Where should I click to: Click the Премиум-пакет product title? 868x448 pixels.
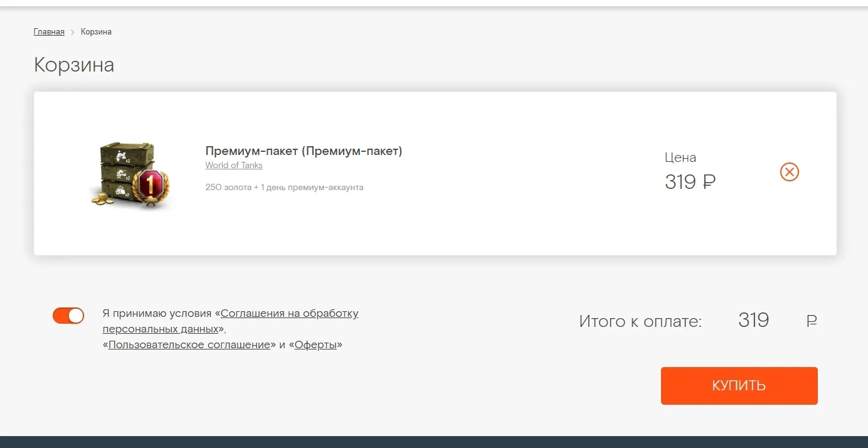pos(304,151)
